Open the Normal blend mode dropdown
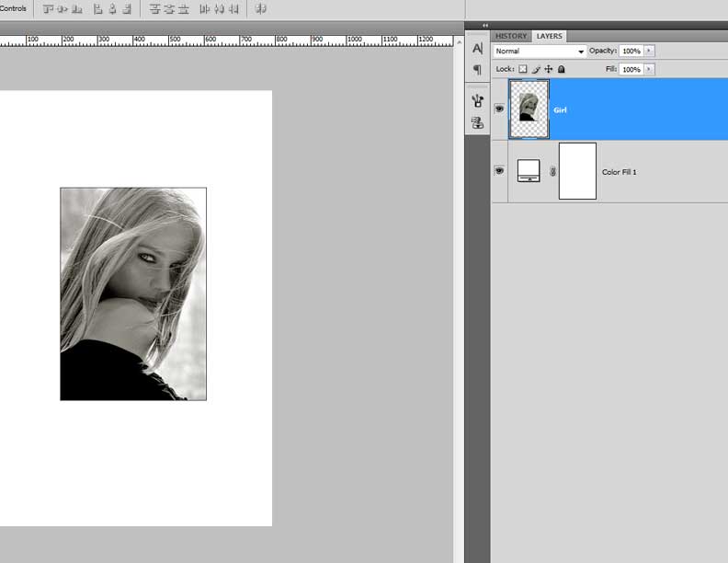The image size is (728, 563). tap(539, 52)
